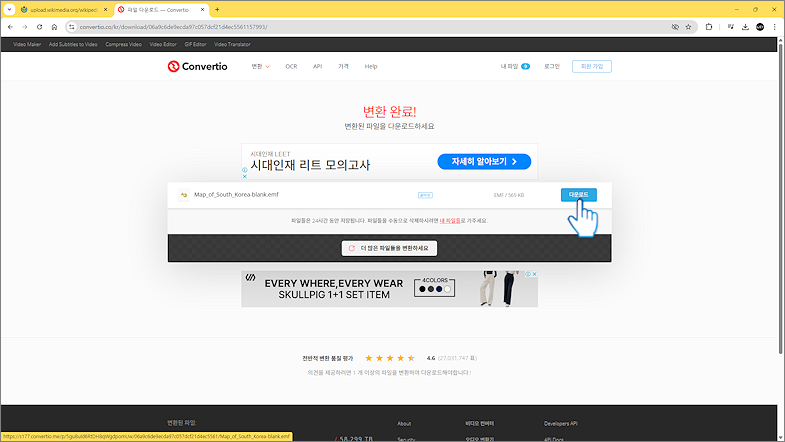
Task: Switch to the upload.wikimedia.org tab
Action: (64, 10)
